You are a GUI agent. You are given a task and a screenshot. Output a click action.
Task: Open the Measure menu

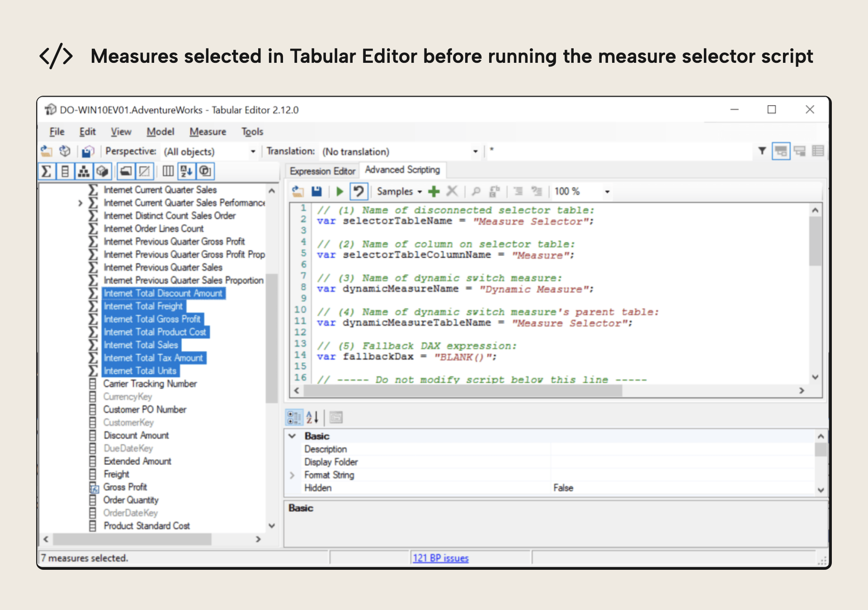208,131
